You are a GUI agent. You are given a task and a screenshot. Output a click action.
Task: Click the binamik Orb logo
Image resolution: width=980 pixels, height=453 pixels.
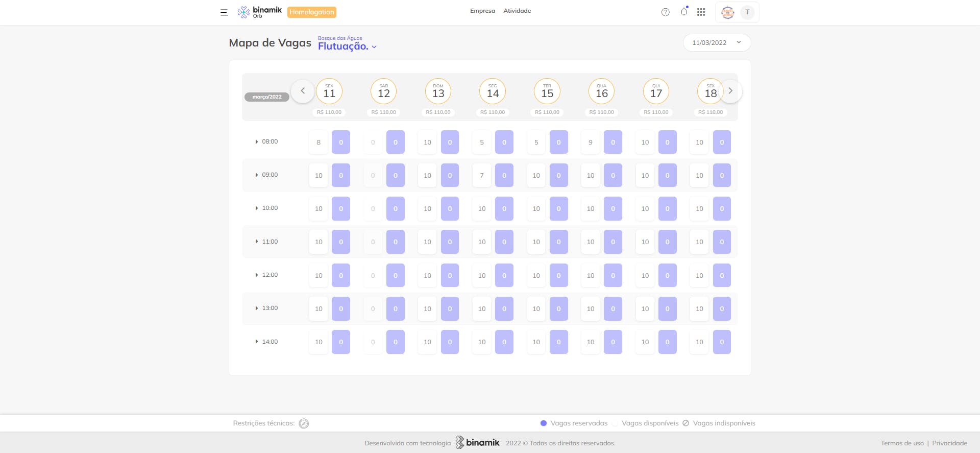(x=259, y=12)
